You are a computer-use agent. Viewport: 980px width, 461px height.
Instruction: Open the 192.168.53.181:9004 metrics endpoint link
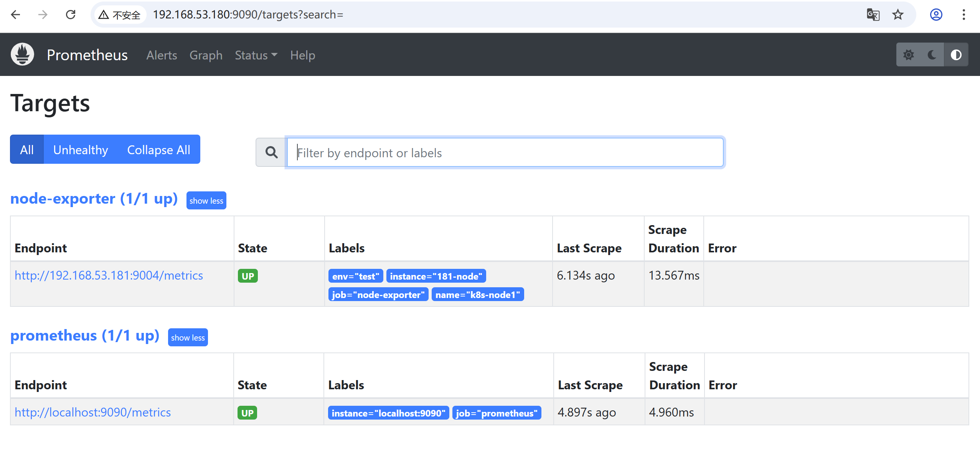pos(109,275)
